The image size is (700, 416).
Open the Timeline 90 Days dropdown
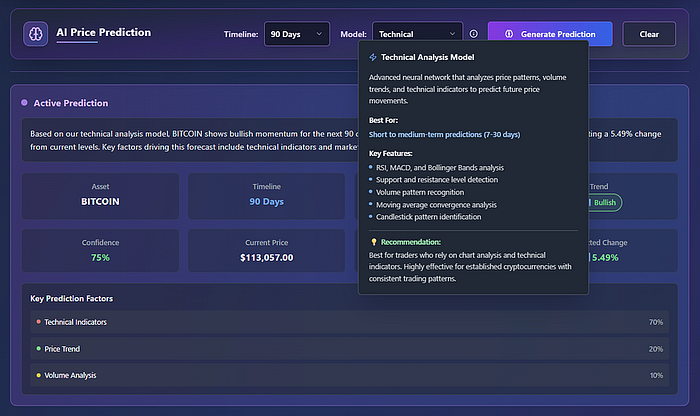tap(296, 34)
